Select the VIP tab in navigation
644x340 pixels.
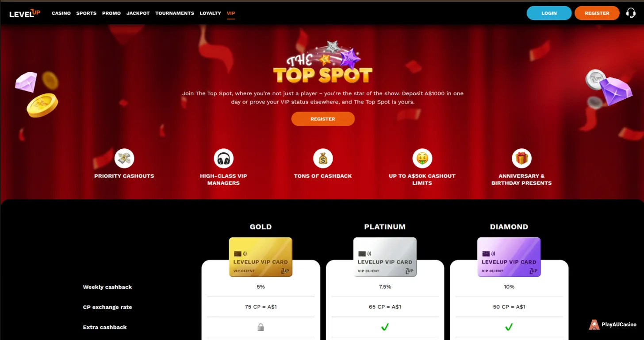point(231,13)
